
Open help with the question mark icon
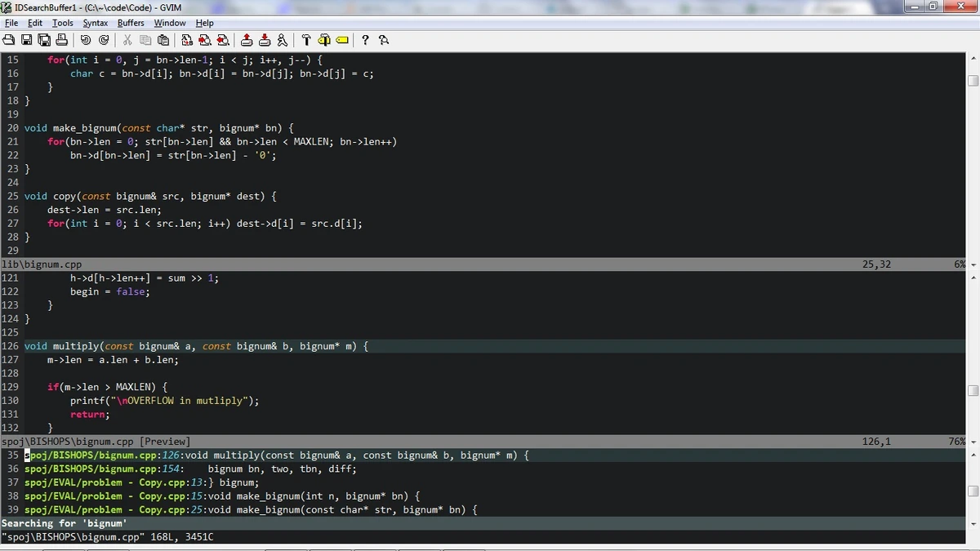pos(365,40)
